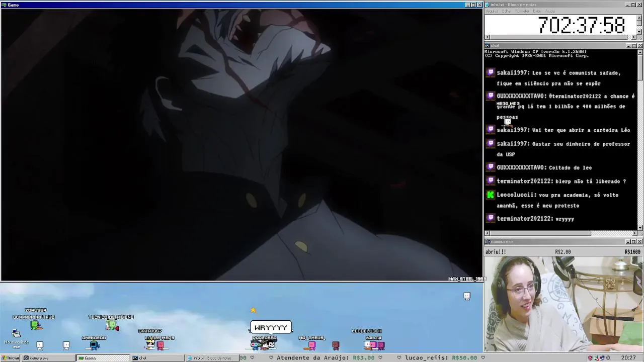Screen dimensions: 644x362
Task: Switch to info.txt Bloco de notas taskbar button
Action: point(211,358)
